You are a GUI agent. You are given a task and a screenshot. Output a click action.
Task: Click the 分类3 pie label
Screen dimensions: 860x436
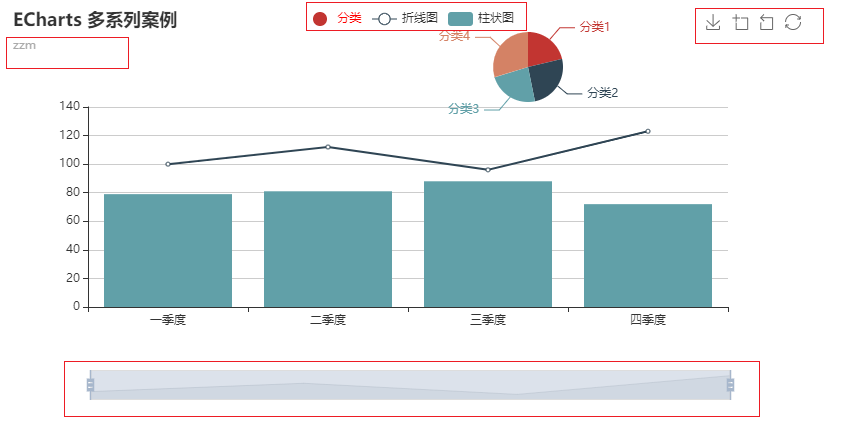tap(463, 109)
